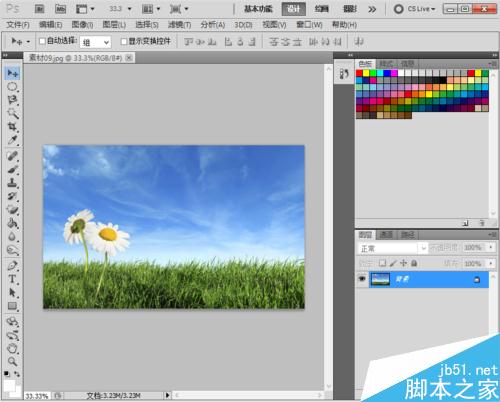
Task: Activate the Horizontal Type tool
Action: tap(12, 279)
